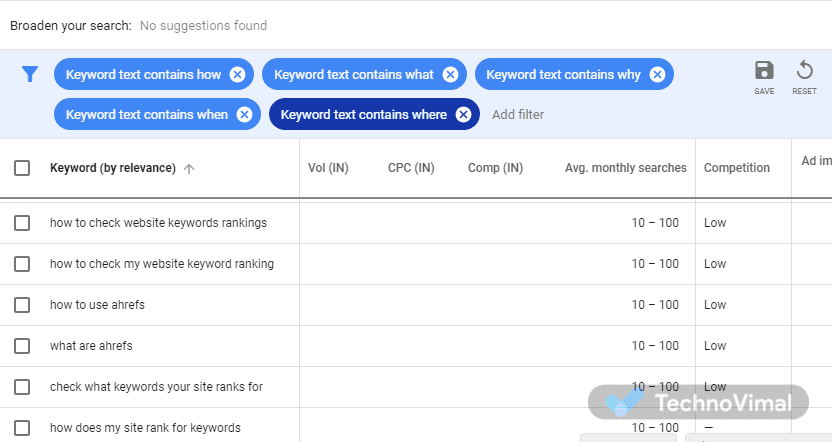Reset all filters with the Reset icon

[x=804, y=77]
